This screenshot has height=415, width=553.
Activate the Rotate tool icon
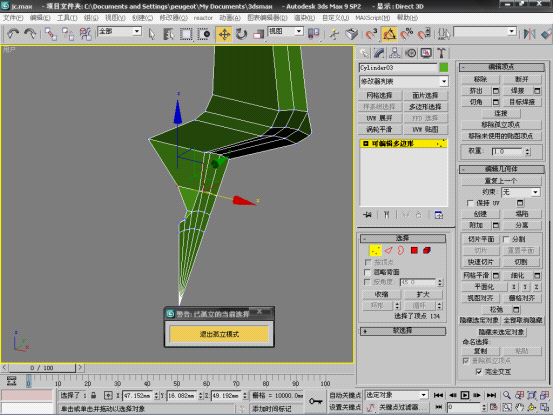point(241,34)
